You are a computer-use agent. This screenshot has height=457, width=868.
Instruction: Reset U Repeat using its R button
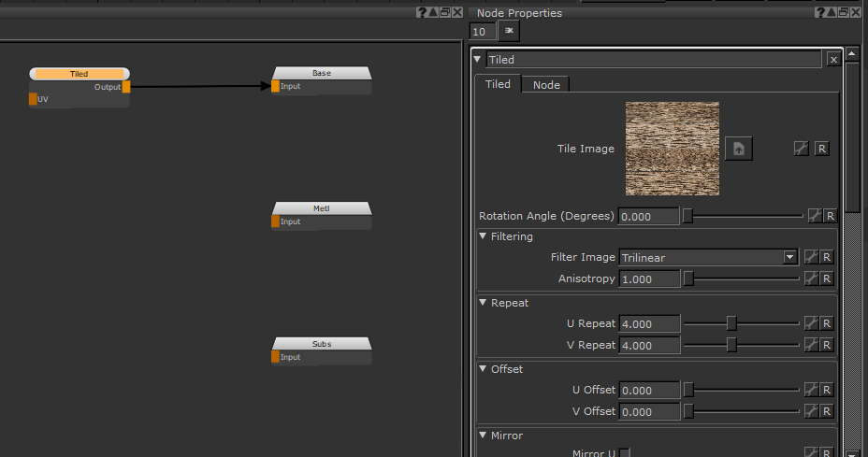tap(827, 323)
